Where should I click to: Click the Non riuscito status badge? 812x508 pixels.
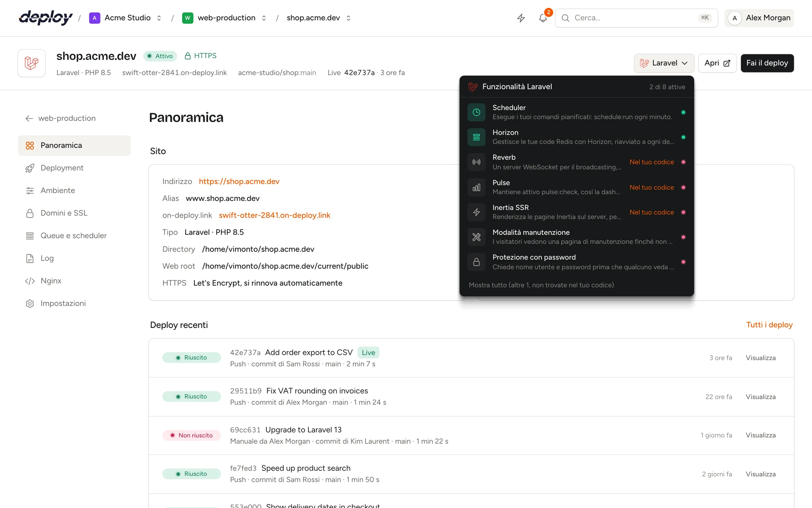point(192,435)
